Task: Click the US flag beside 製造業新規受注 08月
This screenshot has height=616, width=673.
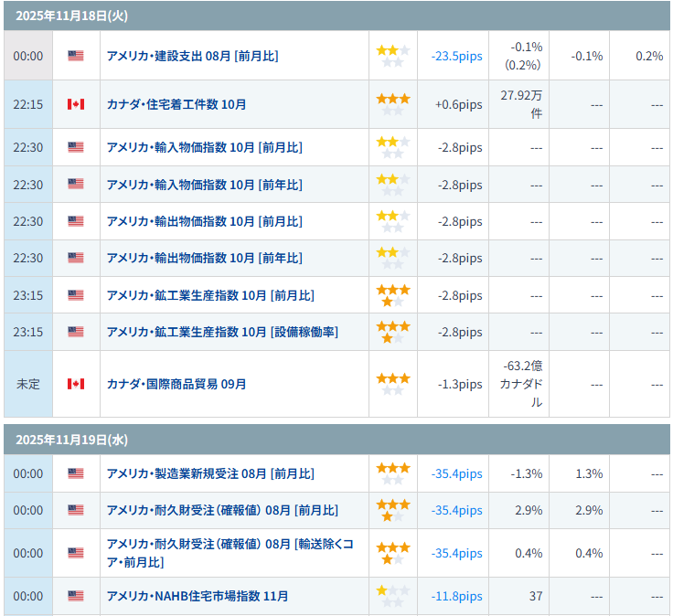Action: tap(76, 473)
